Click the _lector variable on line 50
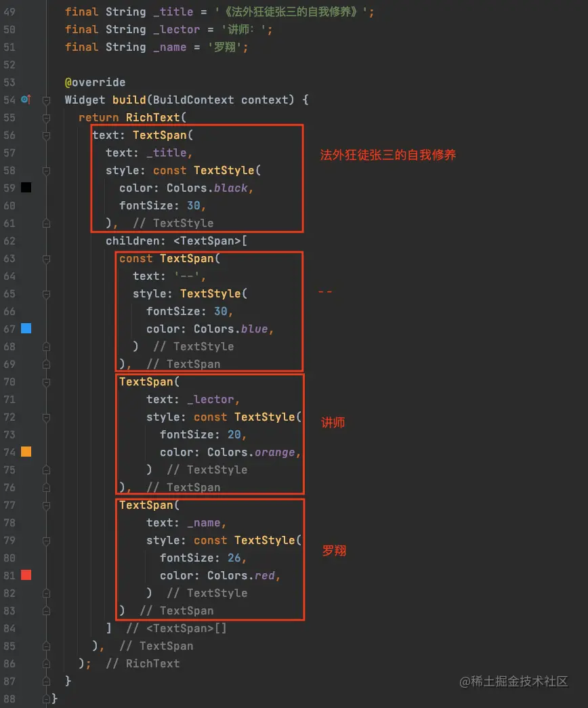The height and width of the screenshot is (708, 588). (x=176, y=29)
